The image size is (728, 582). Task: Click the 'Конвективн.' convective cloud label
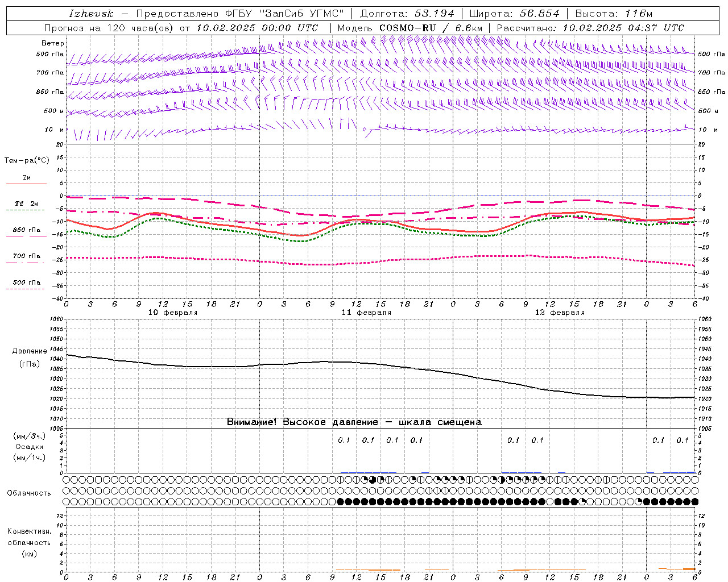(30, 531)
